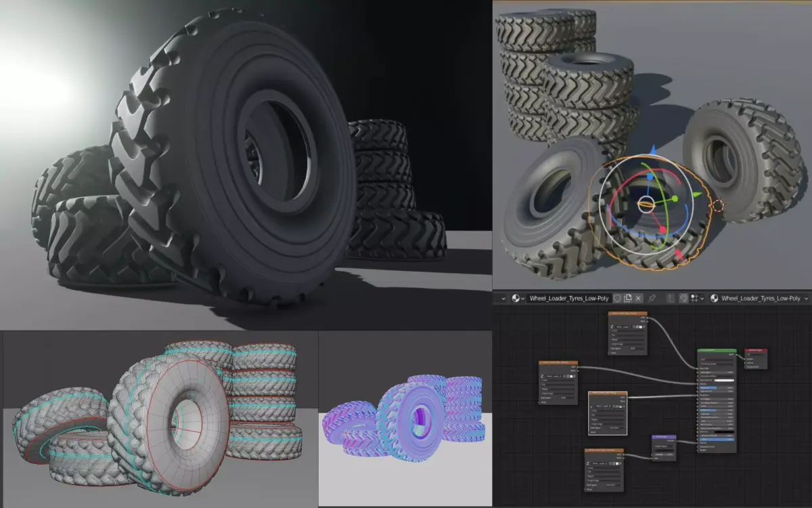Click the Base Color swatch on the Principled BSDF node
This screenshot has width=812, height=508.
click(724, 380)
